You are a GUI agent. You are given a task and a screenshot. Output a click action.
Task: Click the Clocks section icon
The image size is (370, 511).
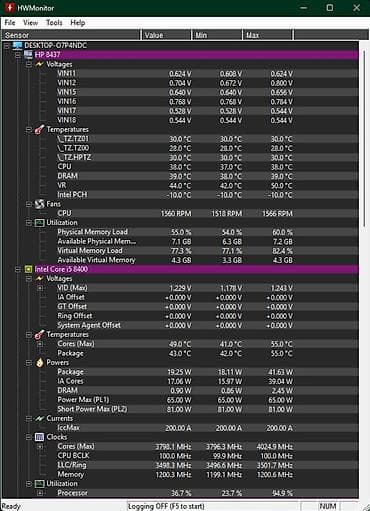39,437
